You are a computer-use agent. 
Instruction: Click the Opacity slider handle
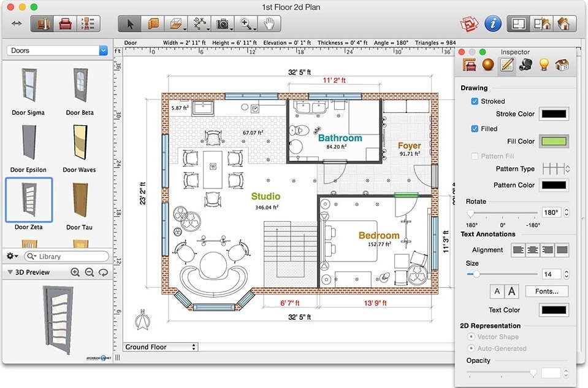click(x=533, y=373)
